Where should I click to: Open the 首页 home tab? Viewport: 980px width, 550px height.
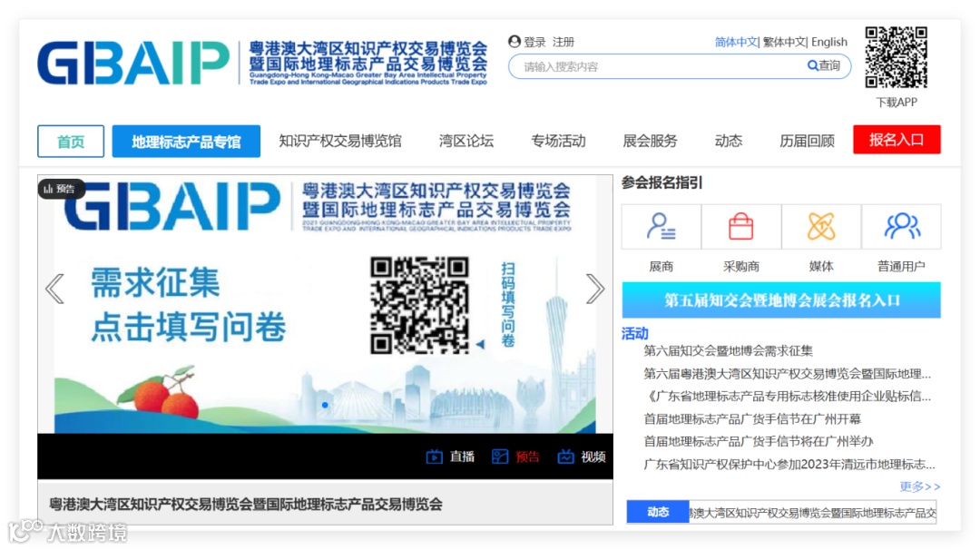[71, 142]
